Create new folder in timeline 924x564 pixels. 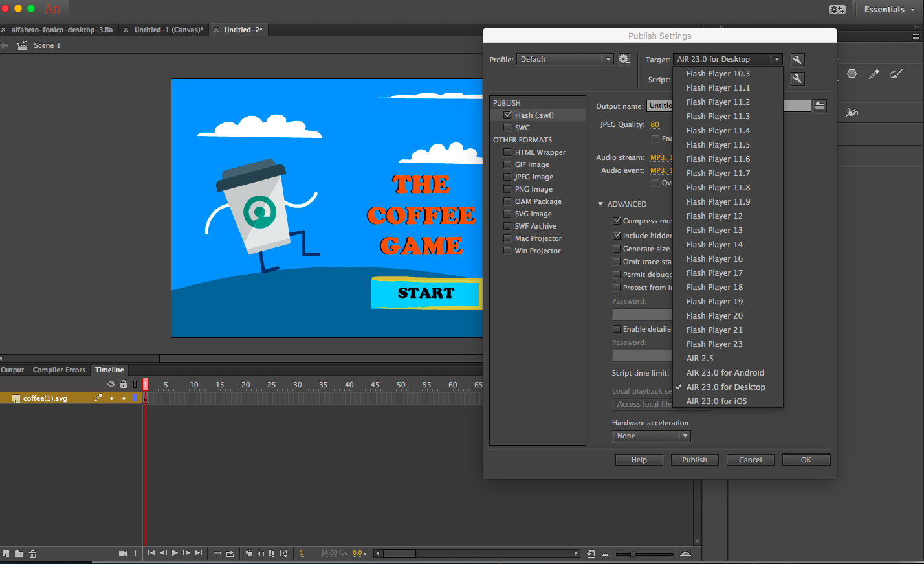[19, 554]
